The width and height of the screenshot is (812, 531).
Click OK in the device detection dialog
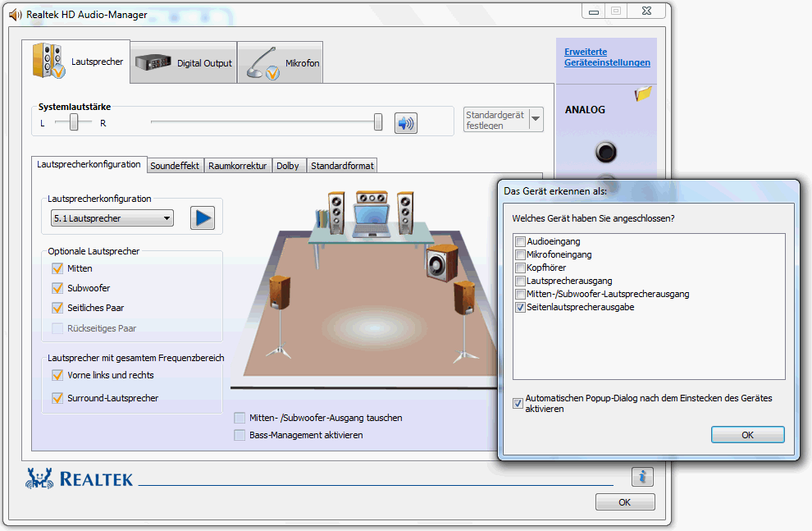(747, 435)
